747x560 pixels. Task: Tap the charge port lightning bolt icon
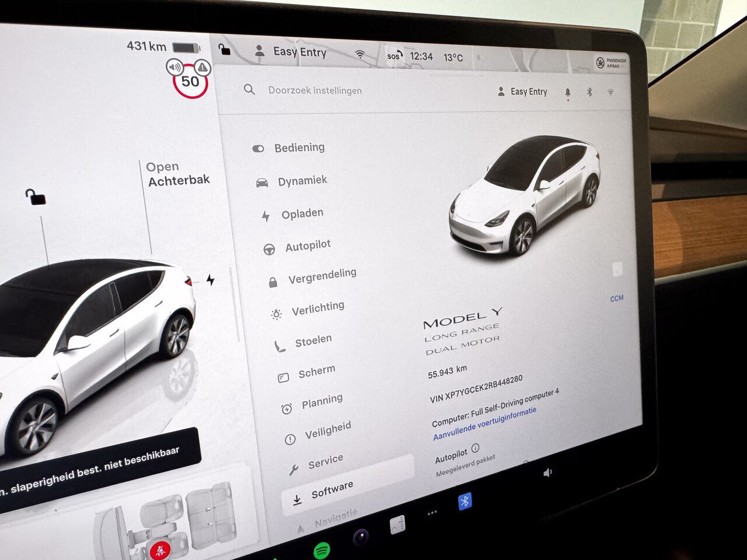[x=211, y=280]
